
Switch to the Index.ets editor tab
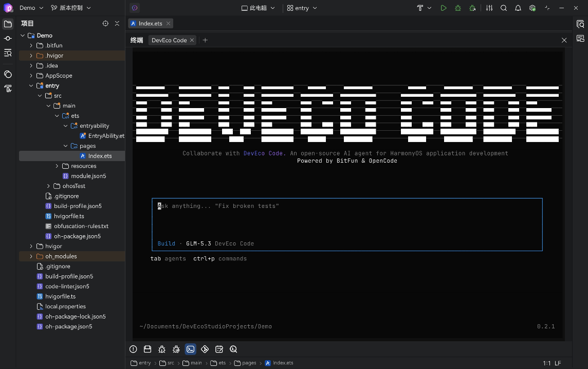pos(151,23)
